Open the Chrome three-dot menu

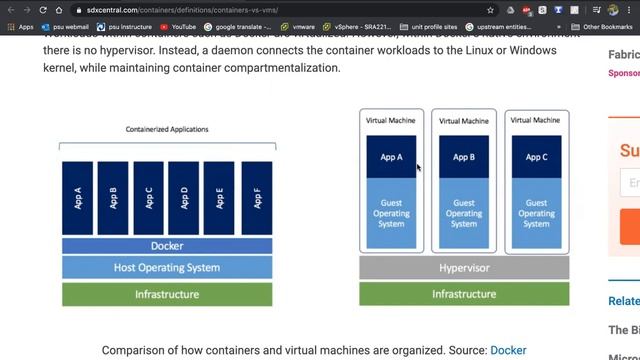(629, 10)
